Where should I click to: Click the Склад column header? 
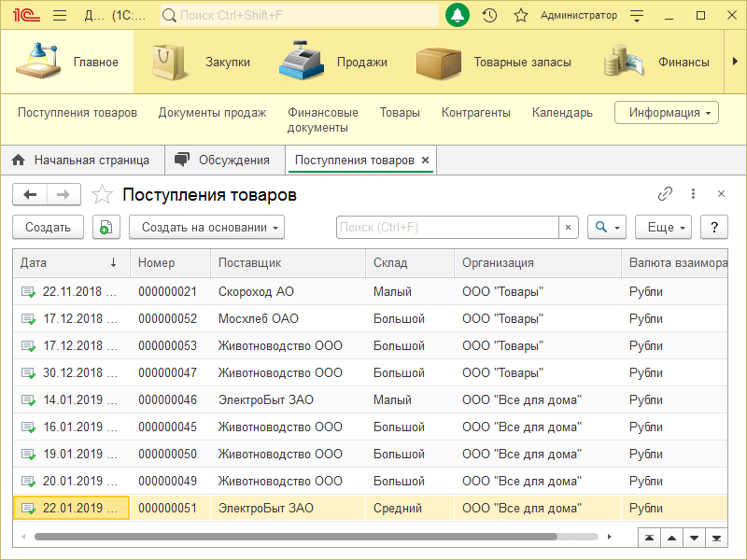(x=410, y=263)
